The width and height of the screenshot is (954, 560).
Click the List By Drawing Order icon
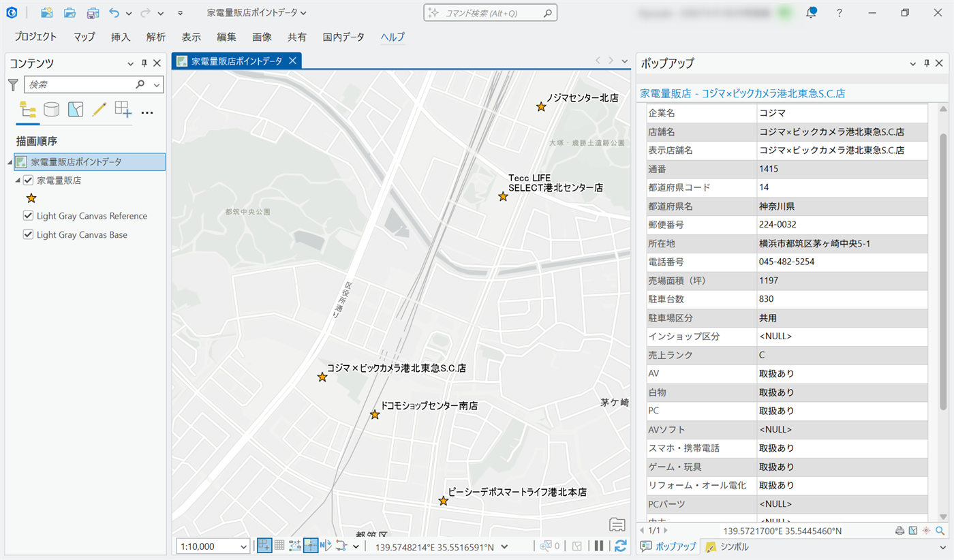tap(28, 110)
